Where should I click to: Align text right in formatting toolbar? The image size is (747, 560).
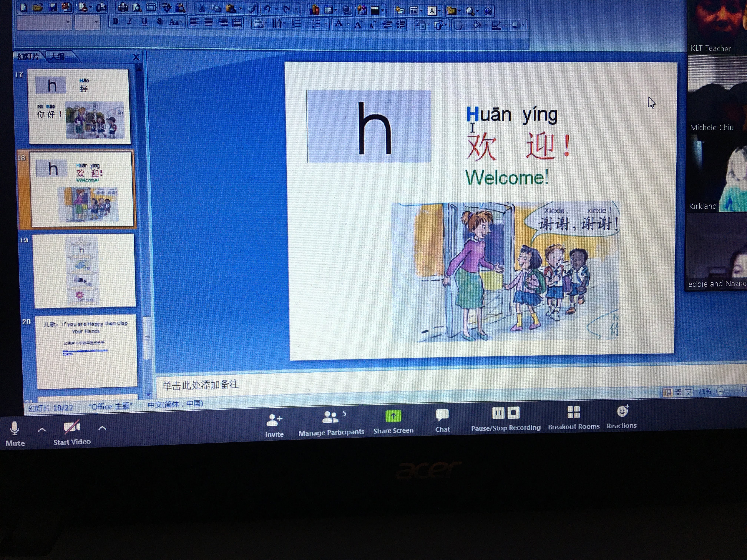point(223,23)
